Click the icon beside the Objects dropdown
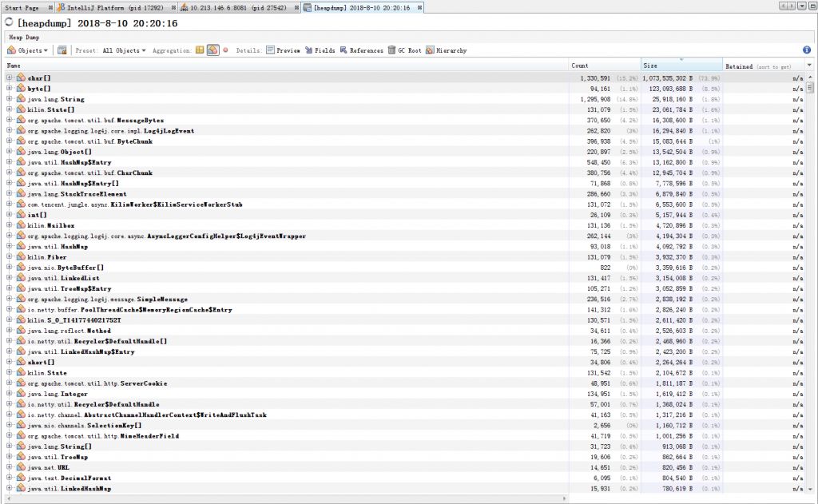Screen dimensions: 818x504 tap(62, 50)
